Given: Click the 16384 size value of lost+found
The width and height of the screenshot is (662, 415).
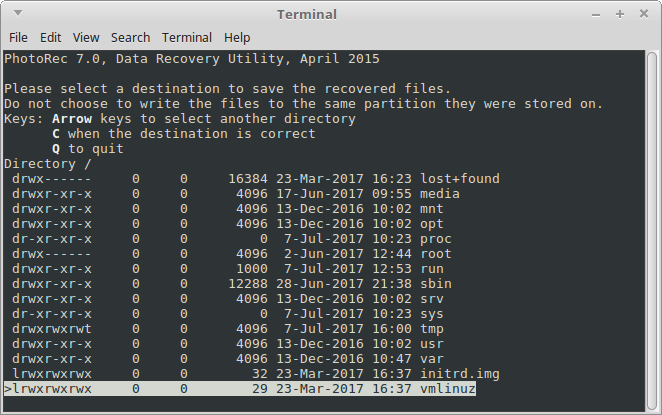Looking at the screenshot, I should click(x=248, y=179).
